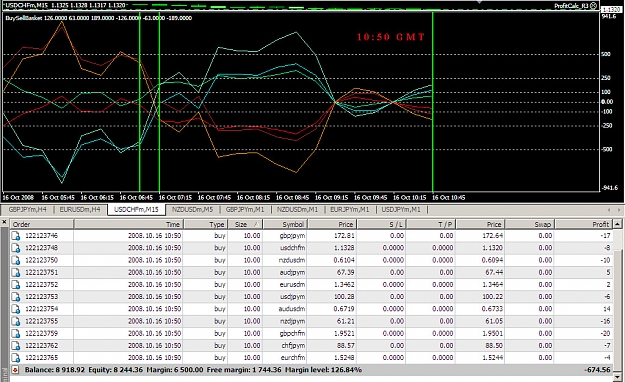Select nzdjpym symbol cell
Viewport: 625px width, 382px height.
coord(292,321)
